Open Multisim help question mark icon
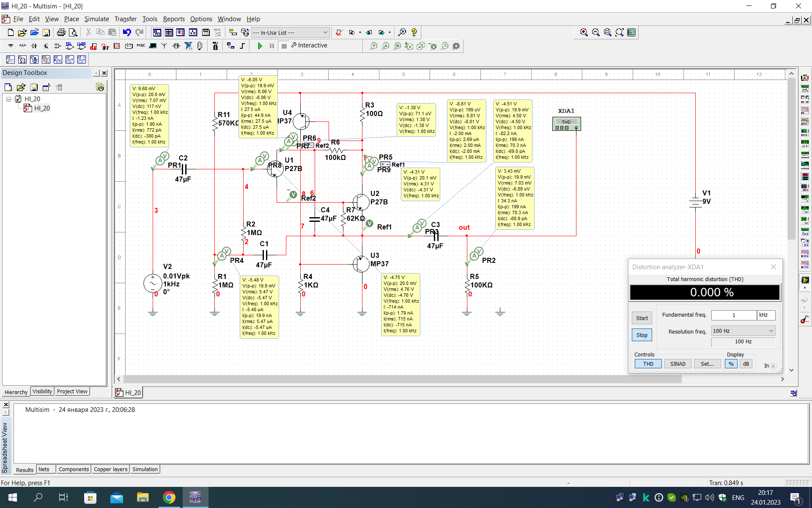 point(414,32)
